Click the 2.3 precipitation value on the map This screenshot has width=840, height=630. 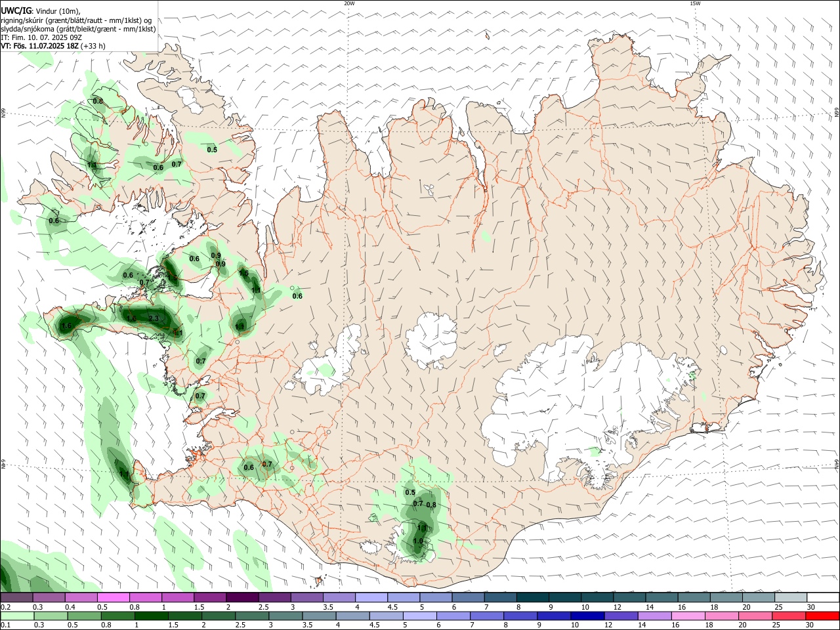(x=154, y=318)
